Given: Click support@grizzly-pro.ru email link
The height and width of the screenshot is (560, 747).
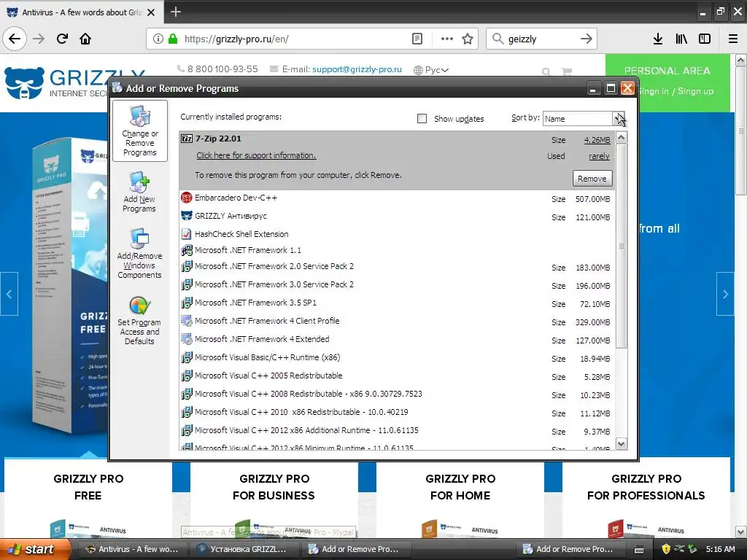Looking at the screenshot, I should tap(357, 69).
